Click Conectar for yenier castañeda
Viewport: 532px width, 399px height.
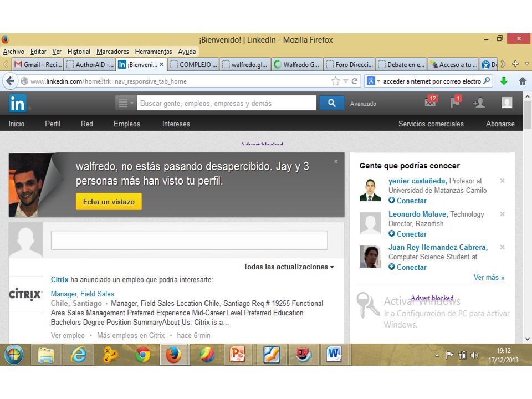tap(407, 201)
